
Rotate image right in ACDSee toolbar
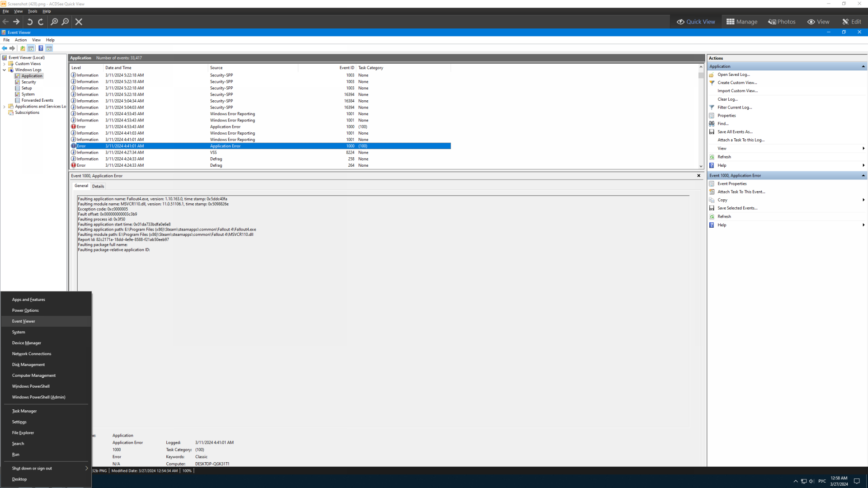click(41, 22)
